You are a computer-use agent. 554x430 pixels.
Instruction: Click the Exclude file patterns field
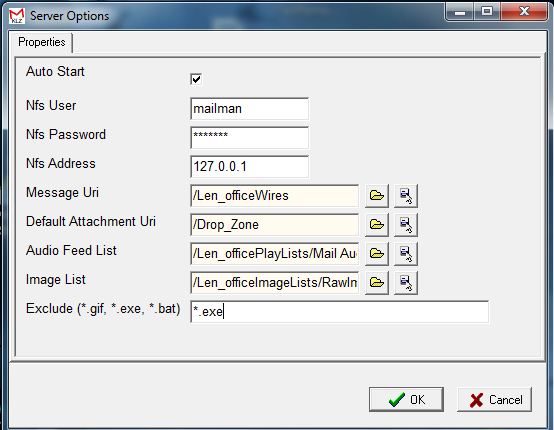(340, 311)
